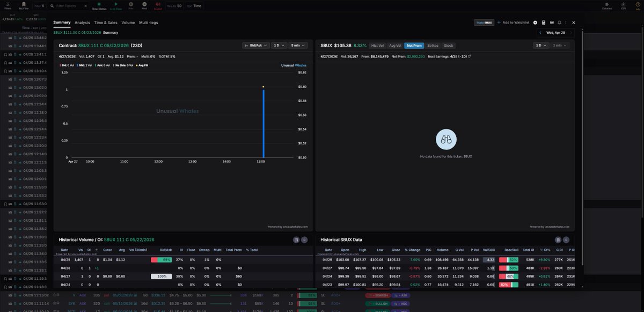Switch to the Volume tab
The image size is (644, 312).
click(x=128, y=23)
